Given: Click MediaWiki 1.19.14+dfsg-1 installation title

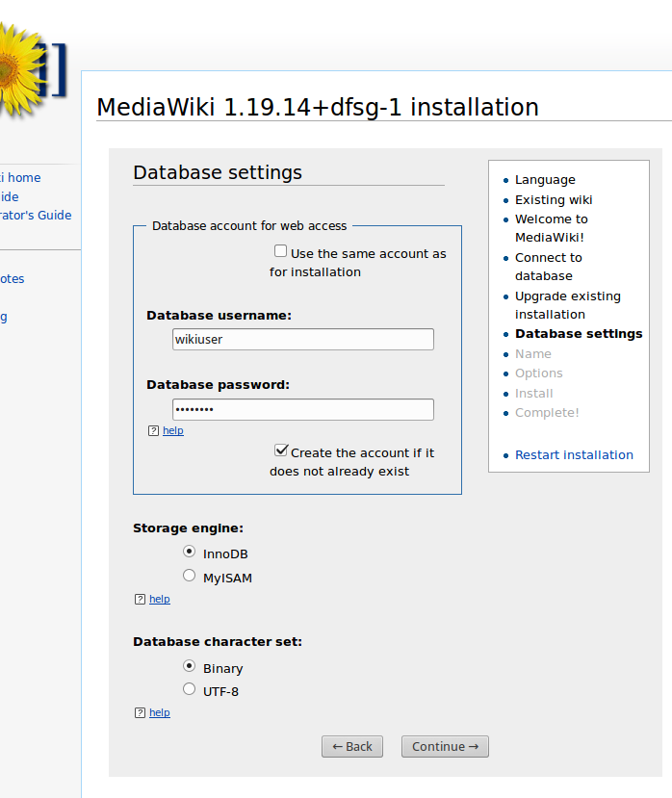Looking at the screenshot, I should (x=318, y=108).
